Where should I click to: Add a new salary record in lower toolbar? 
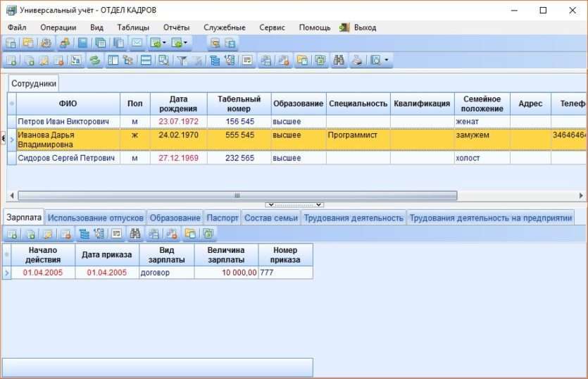[12, 234]
